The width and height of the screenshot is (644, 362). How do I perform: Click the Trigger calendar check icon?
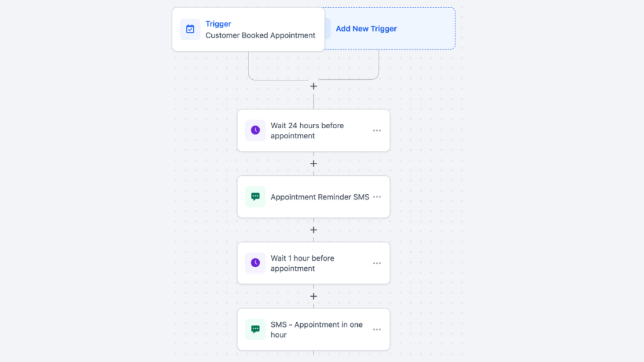click(190, 30)
